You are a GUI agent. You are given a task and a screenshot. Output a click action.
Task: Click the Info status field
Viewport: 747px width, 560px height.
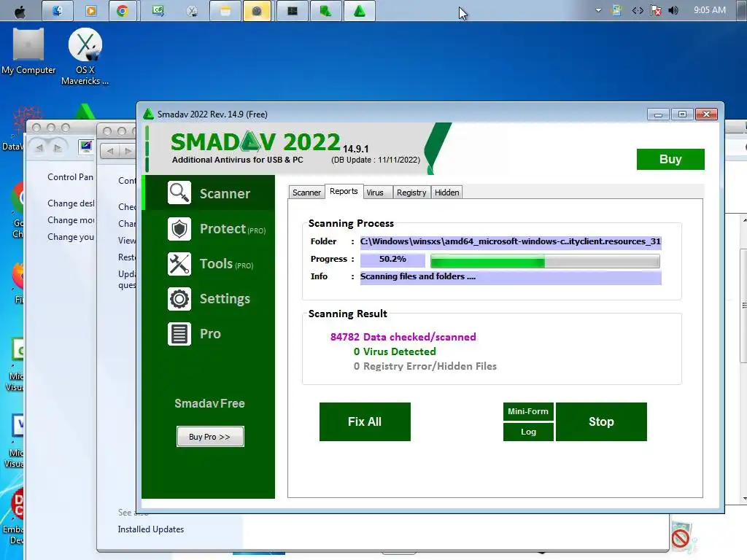pyautogui.click(x=511, y=276)
